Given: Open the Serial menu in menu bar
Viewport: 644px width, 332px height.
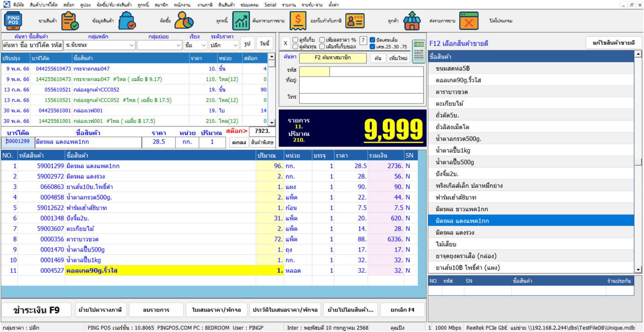Looking at the screenshot, I should (270, 5).
